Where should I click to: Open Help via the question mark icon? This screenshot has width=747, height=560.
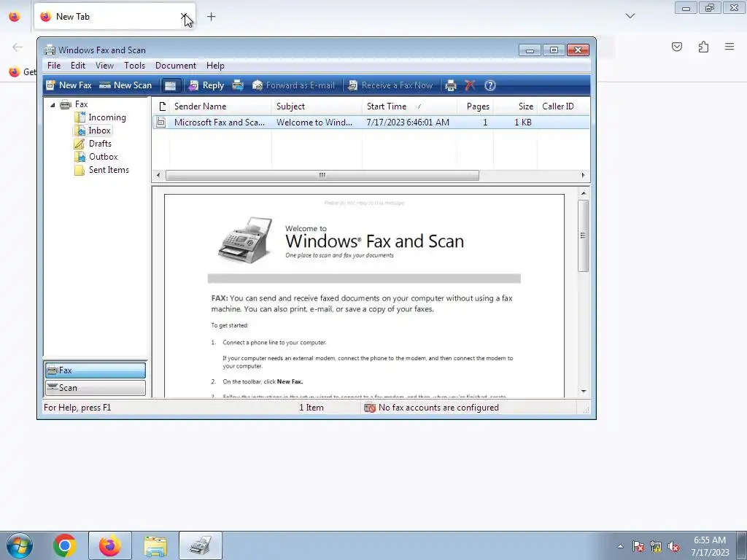tap(489, 85)
